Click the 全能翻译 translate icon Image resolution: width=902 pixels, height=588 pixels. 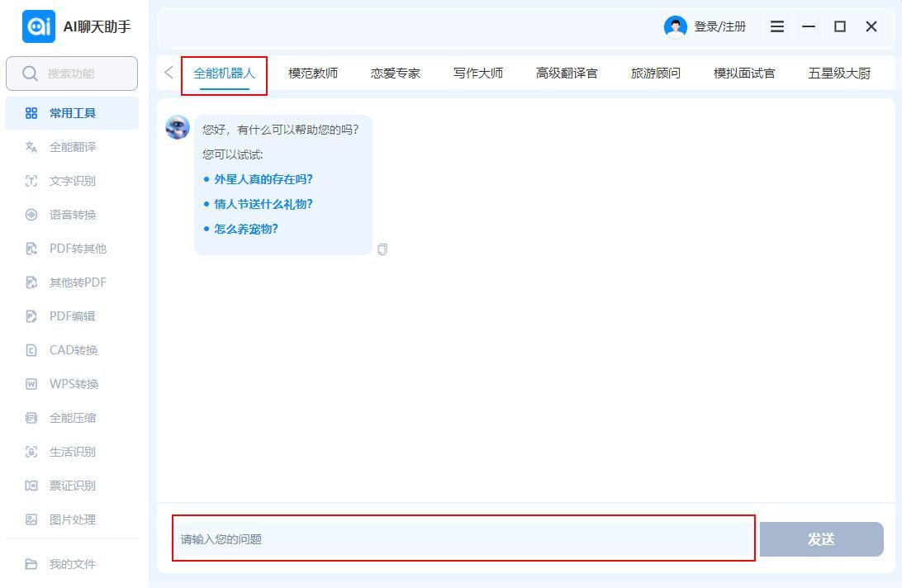tap(31, 147)
